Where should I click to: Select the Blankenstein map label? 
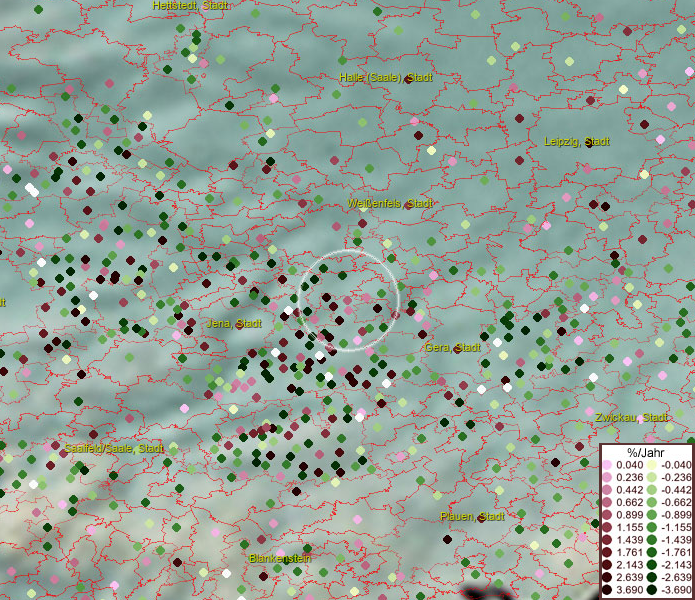280,558
